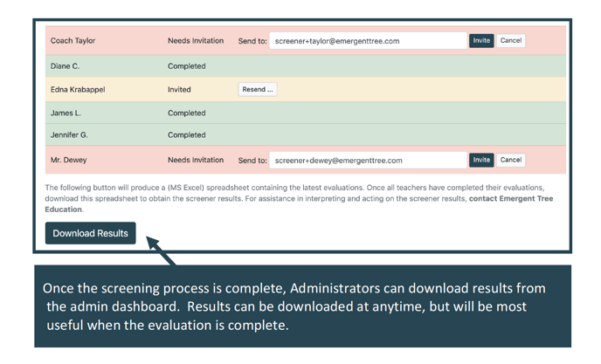
Task: Resend the invitation to Edna Krabappel
Action: pos(258,89)
